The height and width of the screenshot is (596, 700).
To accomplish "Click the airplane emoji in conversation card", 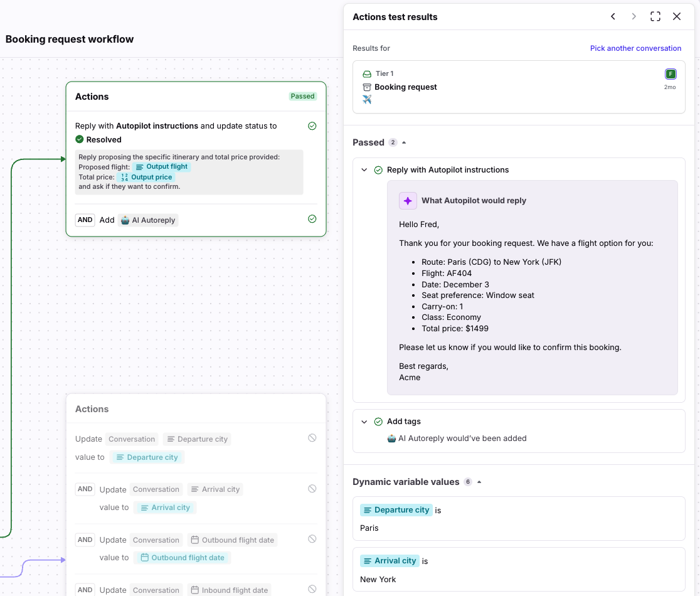I will 367,100.
